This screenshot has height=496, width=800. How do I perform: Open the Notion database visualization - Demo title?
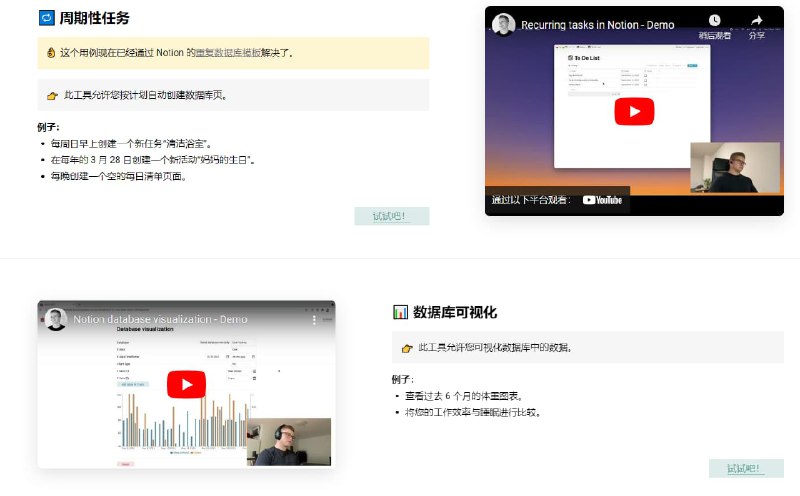coord(160,319)
